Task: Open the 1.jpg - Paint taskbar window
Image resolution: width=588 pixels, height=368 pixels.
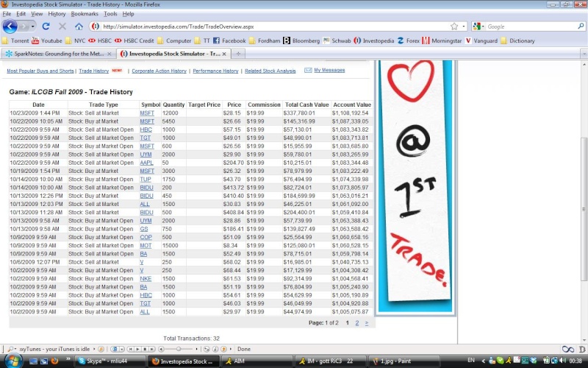Action: 403,361
